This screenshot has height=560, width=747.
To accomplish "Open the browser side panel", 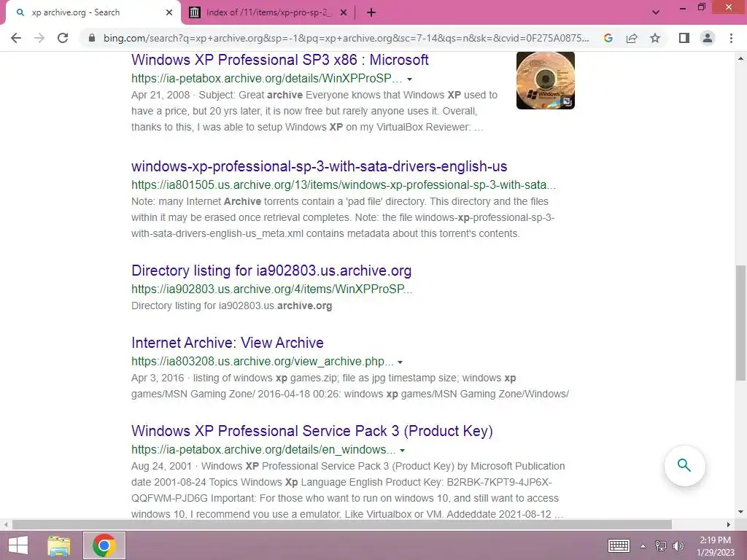I will 684,38.
